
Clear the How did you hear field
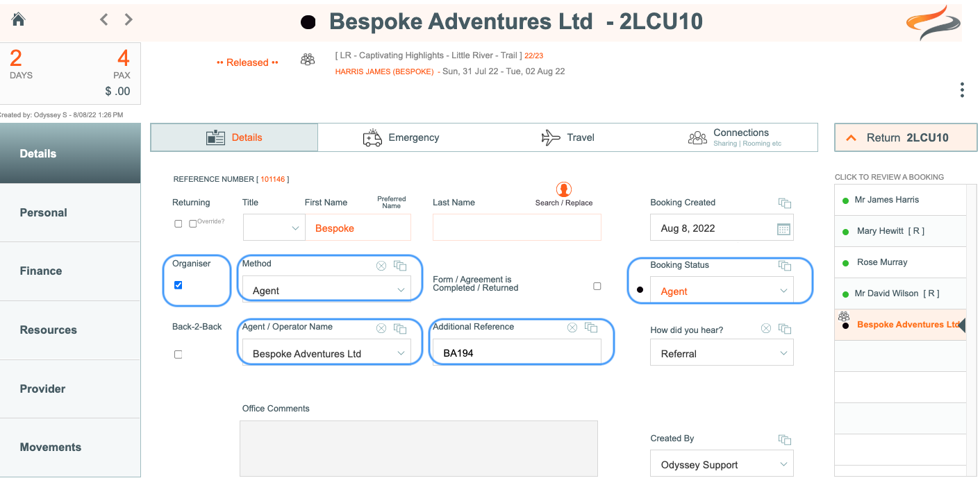[766, 329]
